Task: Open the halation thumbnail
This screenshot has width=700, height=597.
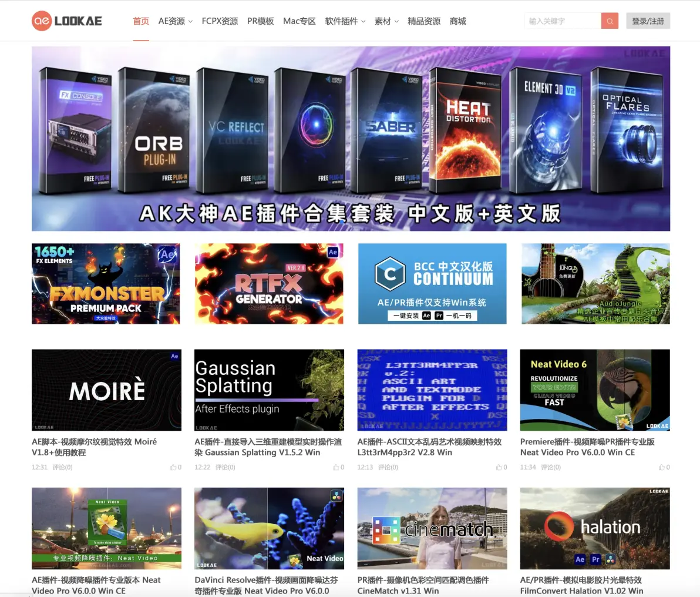Action: click(595, 528)
